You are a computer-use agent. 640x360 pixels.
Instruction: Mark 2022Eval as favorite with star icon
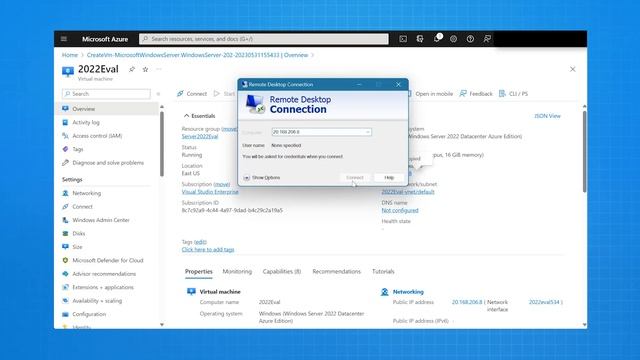pos(145,69)
